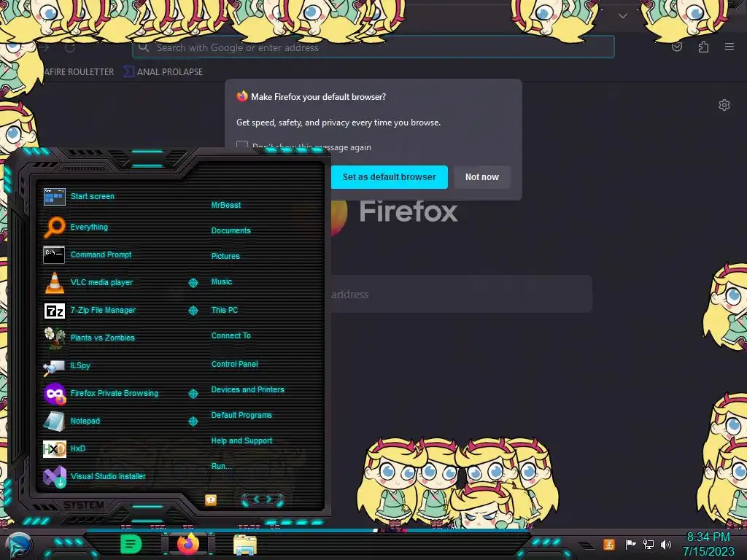Image resolution: width=747 pixels, height=560 pixels.
Task: Open green notes app on taskbar
Action: pos(131,544)
